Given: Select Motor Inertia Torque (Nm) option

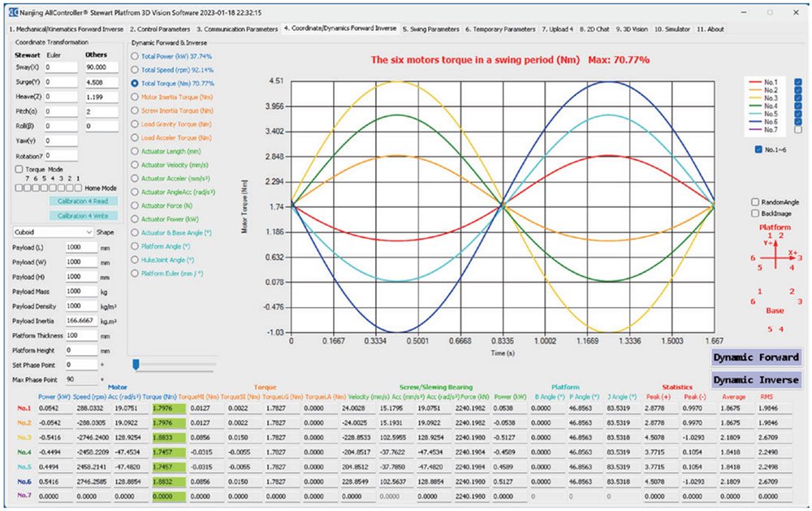Looking at the screenshot, I should click(135, 97).
